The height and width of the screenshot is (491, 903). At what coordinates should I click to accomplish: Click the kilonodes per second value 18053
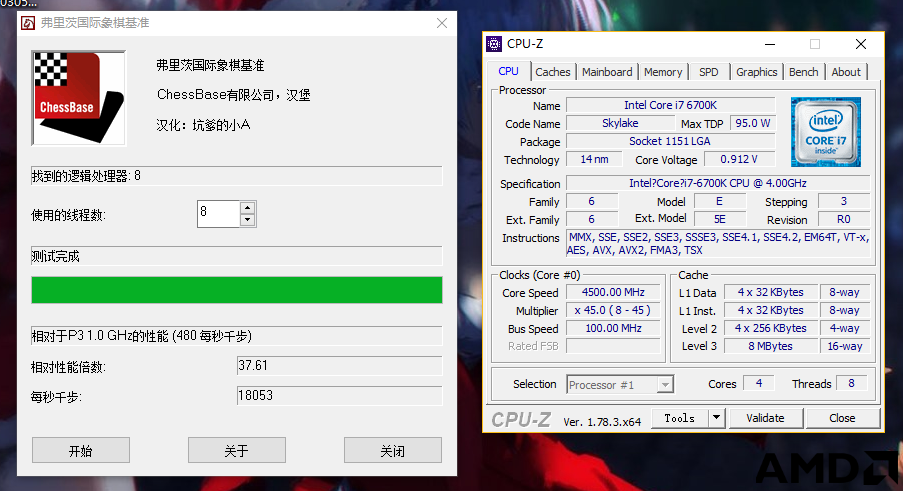coord(339,395)
